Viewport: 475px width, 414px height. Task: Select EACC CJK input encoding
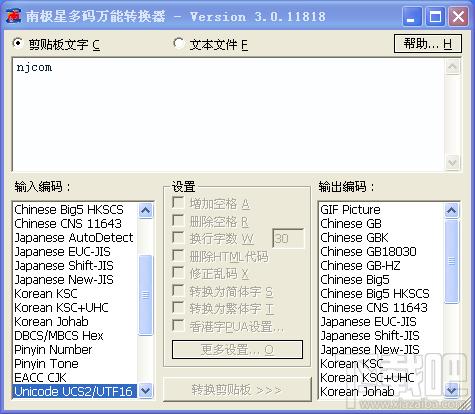click(x=75, y=378)
